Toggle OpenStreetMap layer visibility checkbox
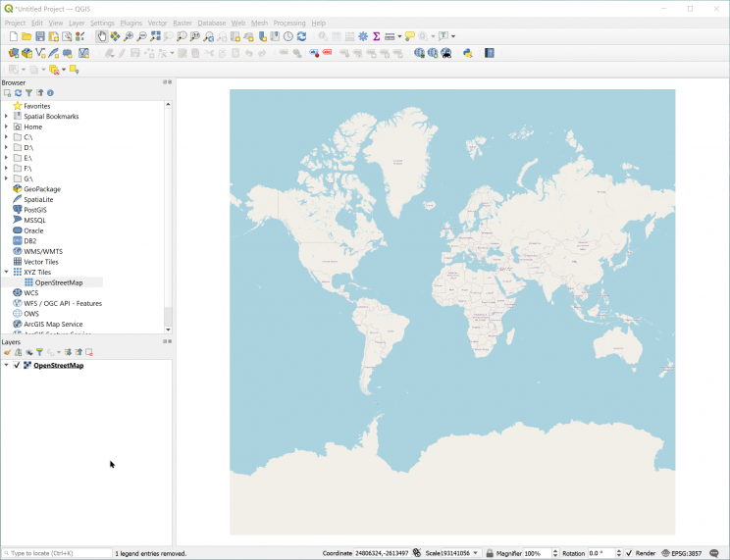 point(17,365)
